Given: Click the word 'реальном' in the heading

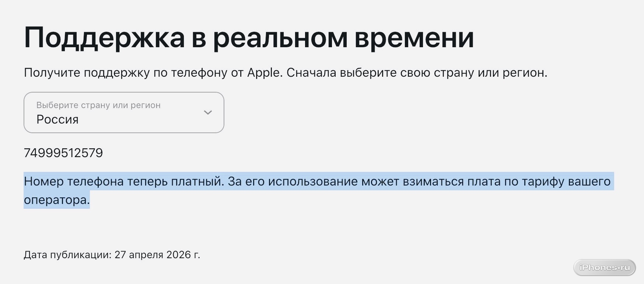Looking at the screenshot, I should [x=280, y=38].
